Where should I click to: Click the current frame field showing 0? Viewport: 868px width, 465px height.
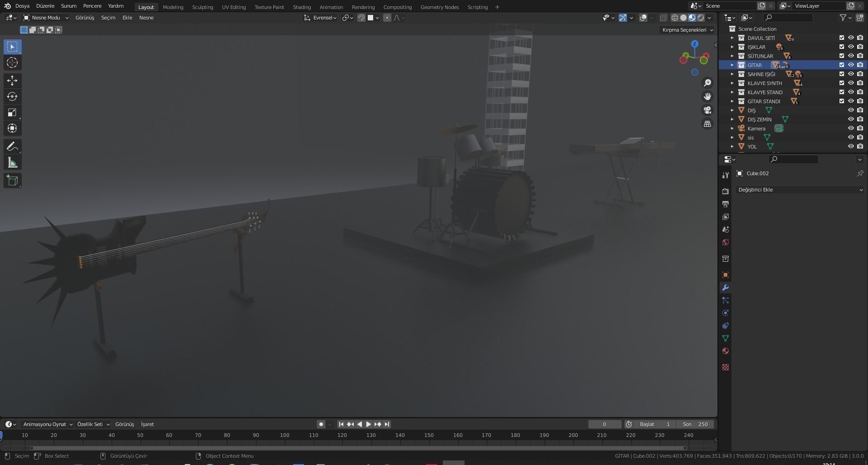click(604, 424)
